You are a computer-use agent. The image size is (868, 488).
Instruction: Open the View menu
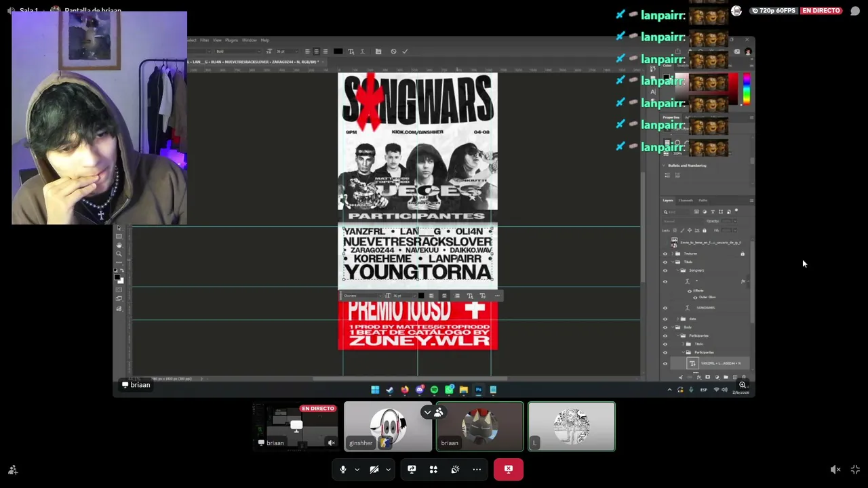tap(217, 40)
